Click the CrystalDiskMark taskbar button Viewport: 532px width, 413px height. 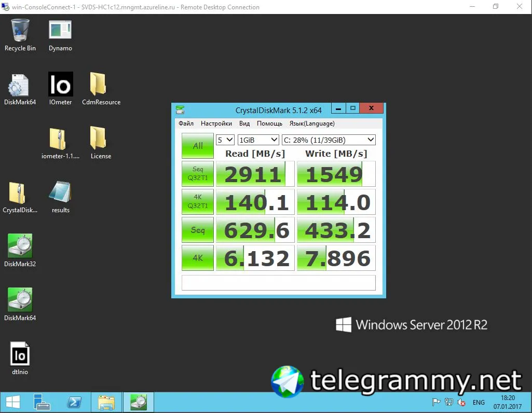(x=139, y=403)
